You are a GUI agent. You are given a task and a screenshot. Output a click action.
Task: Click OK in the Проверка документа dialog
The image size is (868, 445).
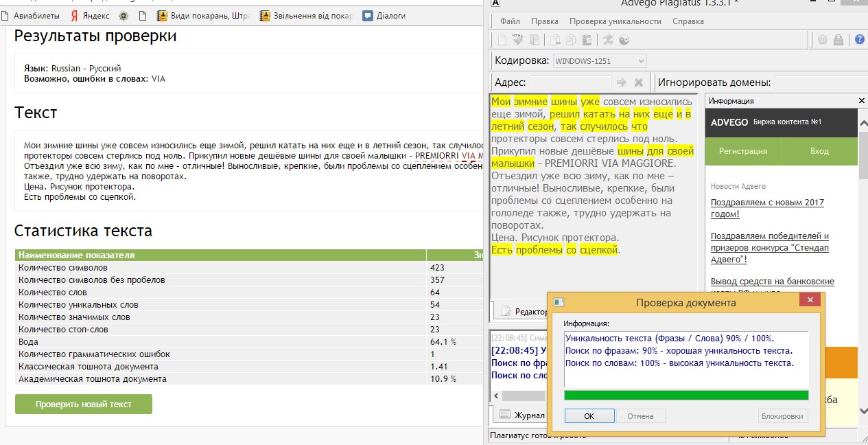(589, 415)
